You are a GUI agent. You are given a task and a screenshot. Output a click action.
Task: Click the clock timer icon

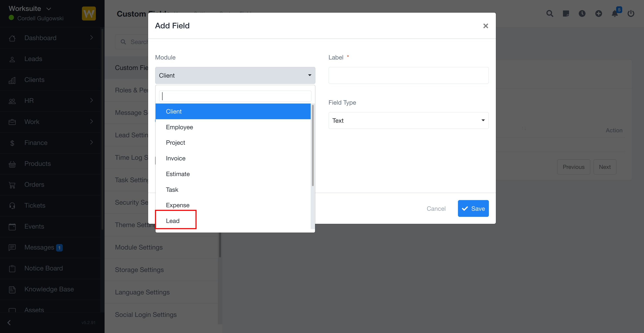tap(582, 14)
